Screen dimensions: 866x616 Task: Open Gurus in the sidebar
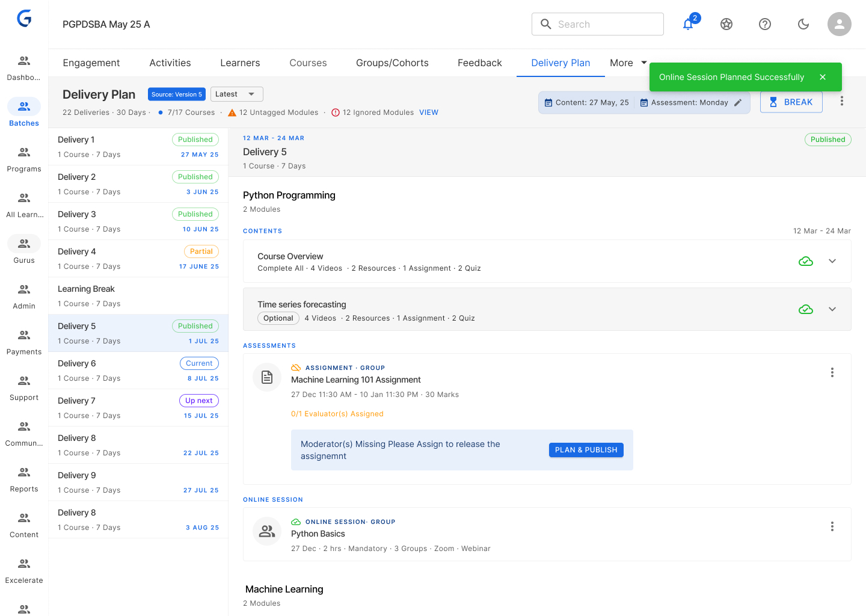point(24,251)
